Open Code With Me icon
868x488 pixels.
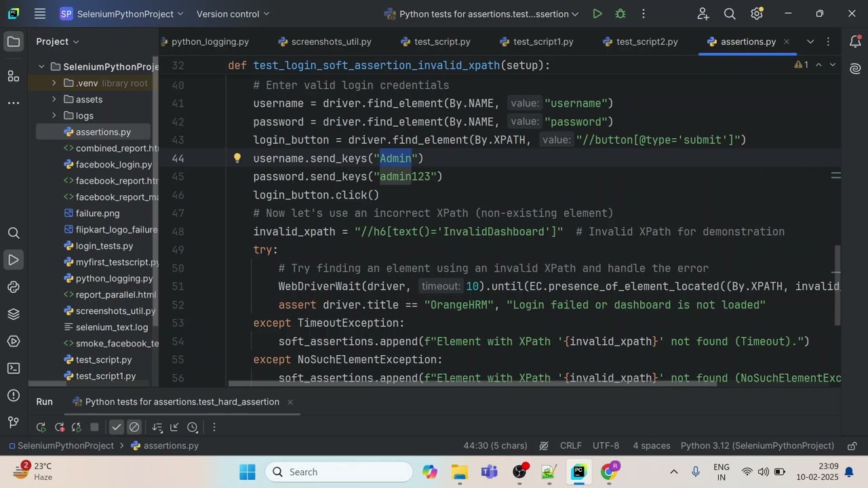click(x=703, y=14)
